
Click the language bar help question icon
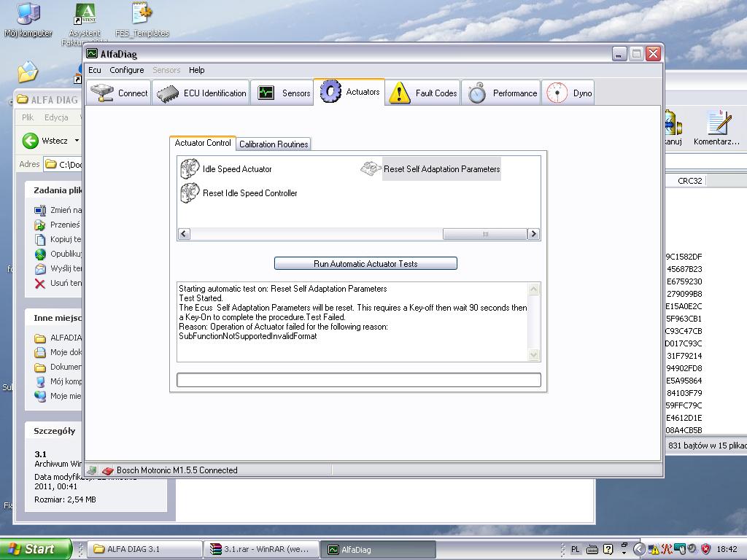pyautogui.click(x=608, y=550)
